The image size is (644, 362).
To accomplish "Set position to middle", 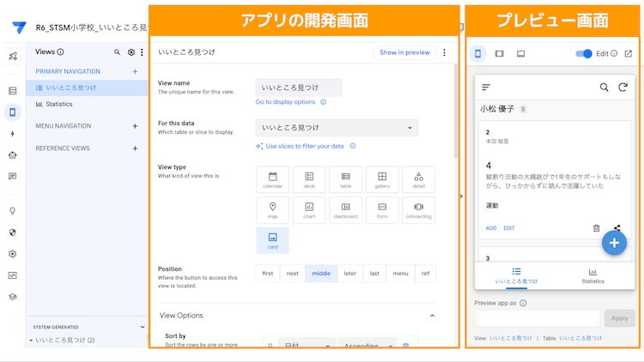I will [321, 274].
